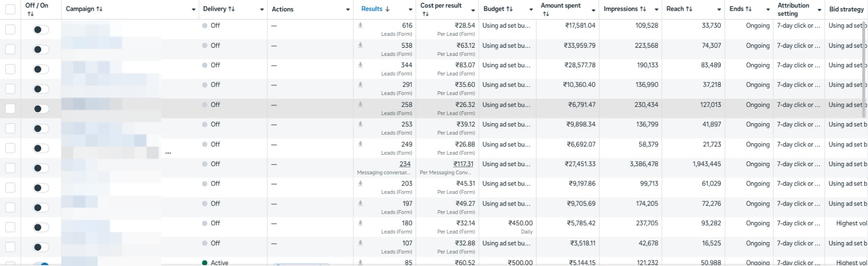The height and width of the screenshot is (266, 868).
Task: Click the download icon beside 616 leads result
Action: click(360, 26)
